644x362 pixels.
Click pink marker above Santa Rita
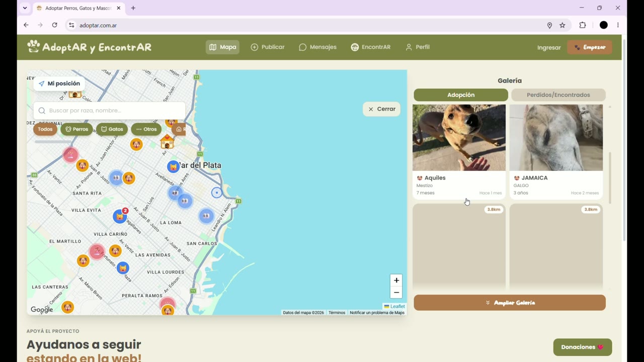70,154
